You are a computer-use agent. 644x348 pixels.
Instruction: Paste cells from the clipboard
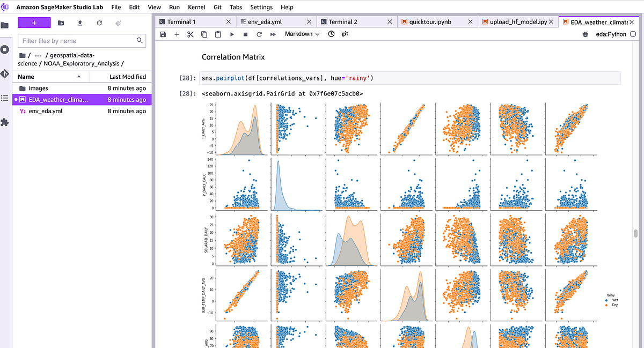tap(218, 34)
